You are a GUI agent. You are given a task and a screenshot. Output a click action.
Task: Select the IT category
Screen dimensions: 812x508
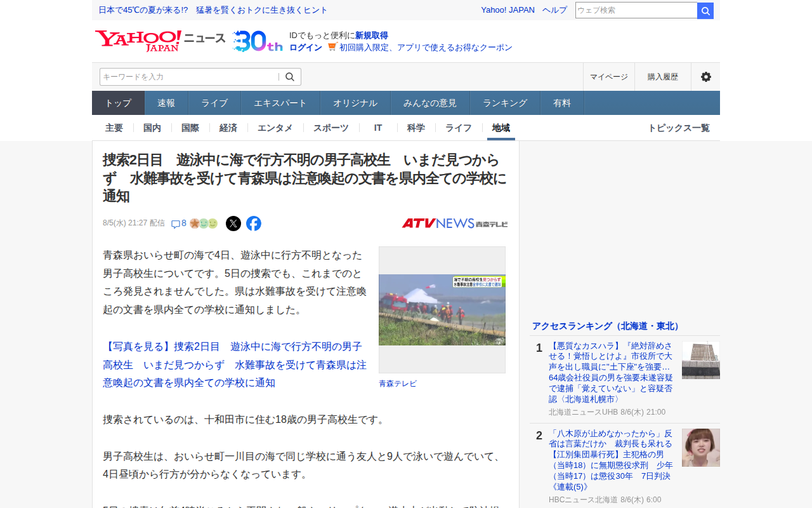(x=378, y=128)
